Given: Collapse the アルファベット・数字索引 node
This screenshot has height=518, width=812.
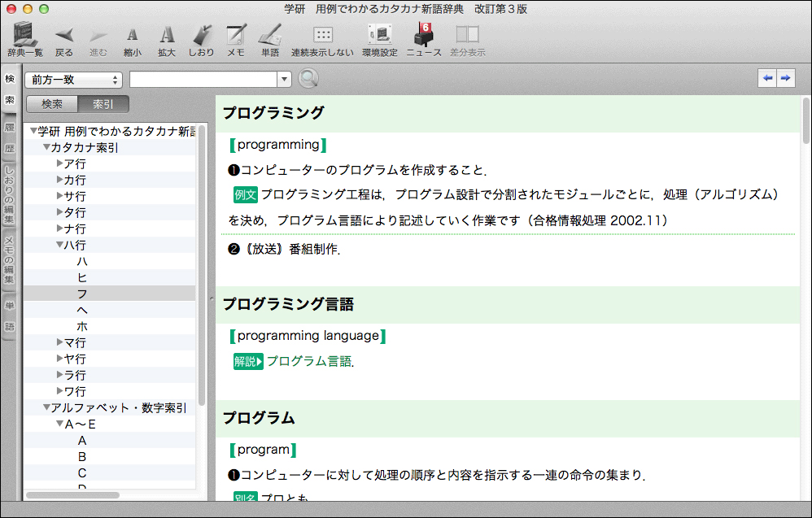Looking at the screenshot, I should point(46,407).
